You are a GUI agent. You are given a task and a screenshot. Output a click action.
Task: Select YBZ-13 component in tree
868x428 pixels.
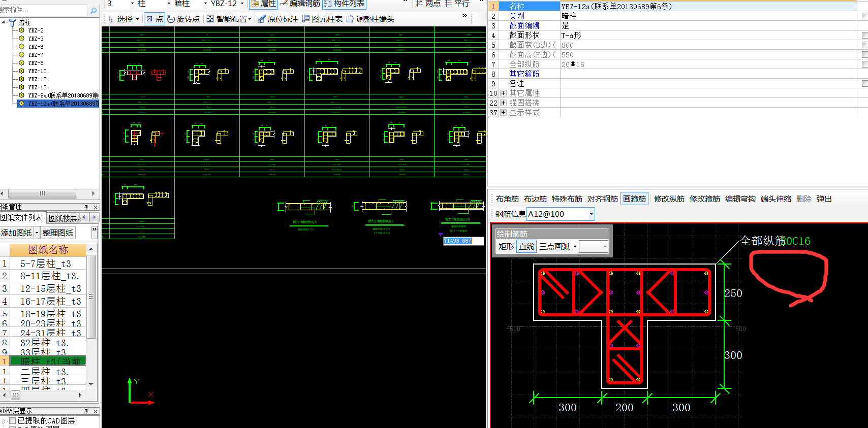point(37,87)
